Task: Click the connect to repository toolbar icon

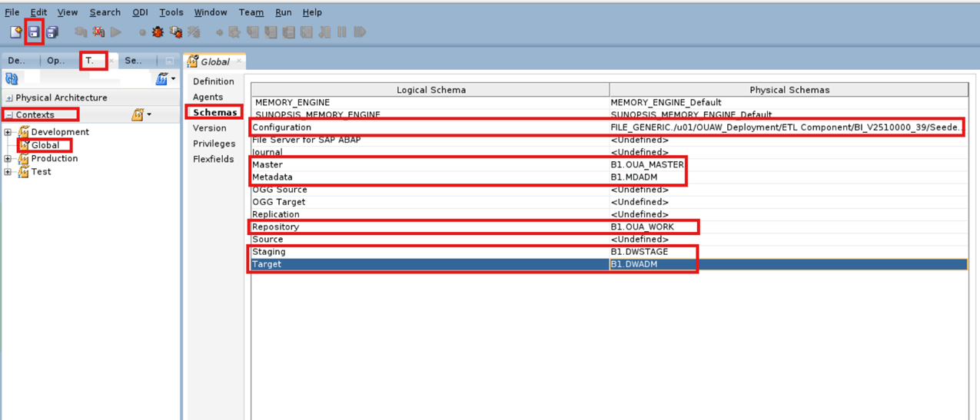Action: pyautogui.click(x=81, y=32)
